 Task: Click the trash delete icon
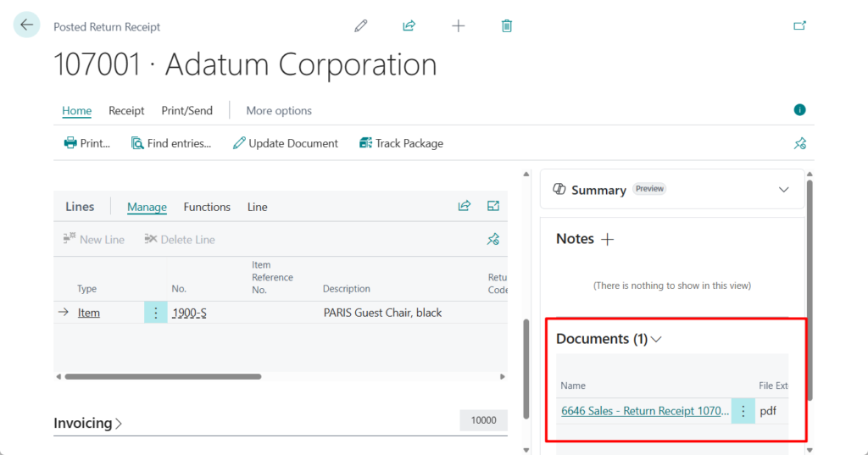[x=507, y=25]
